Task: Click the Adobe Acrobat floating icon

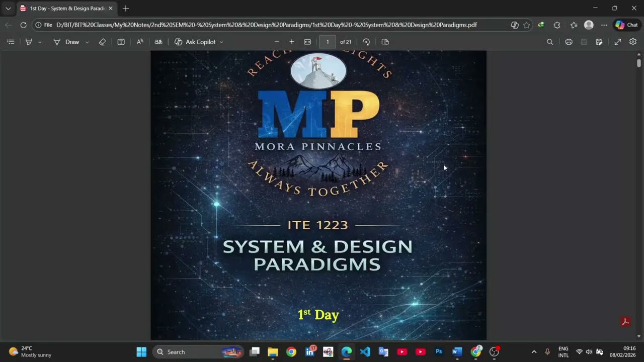Action: coord(625,322)
